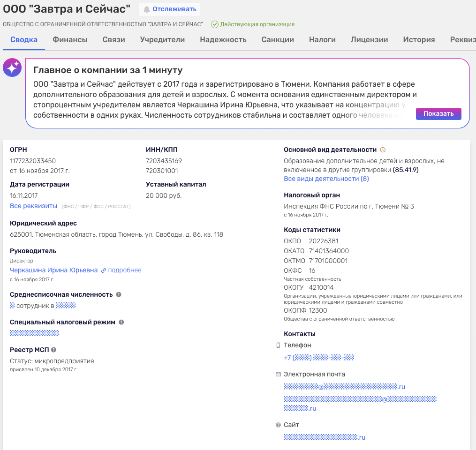
Task: Click the info icon next to Реестр МСП
Action: coord(53,350)
